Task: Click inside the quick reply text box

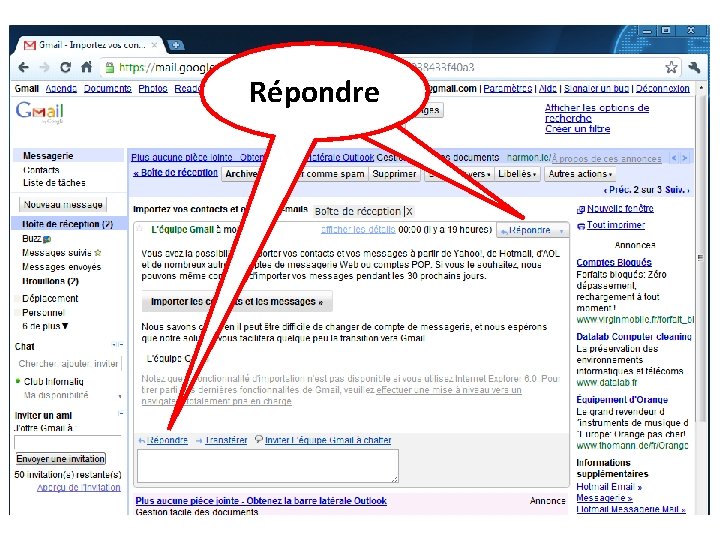Action: click(x=268, y=466)
